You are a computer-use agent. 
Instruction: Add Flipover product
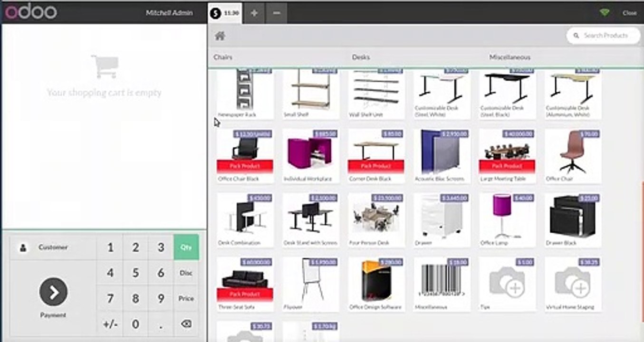pyautogui.click(x=311, y=284)
